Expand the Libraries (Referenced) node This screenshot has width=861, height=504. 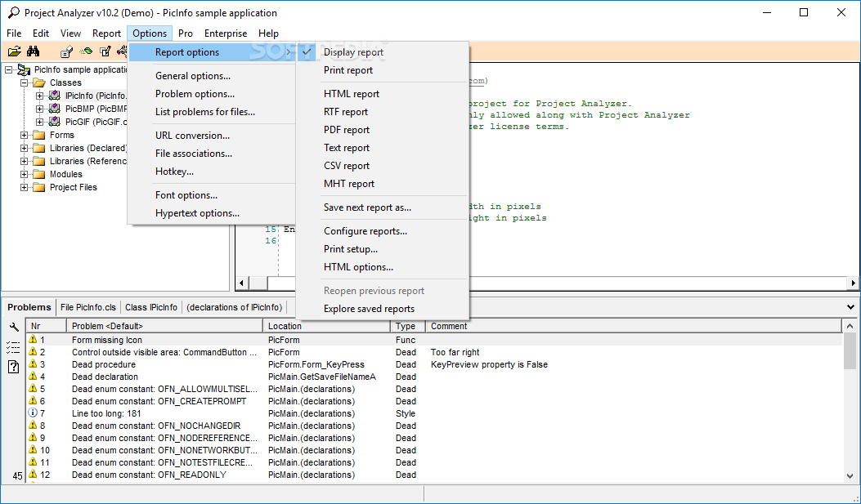(x=25, y=161)
